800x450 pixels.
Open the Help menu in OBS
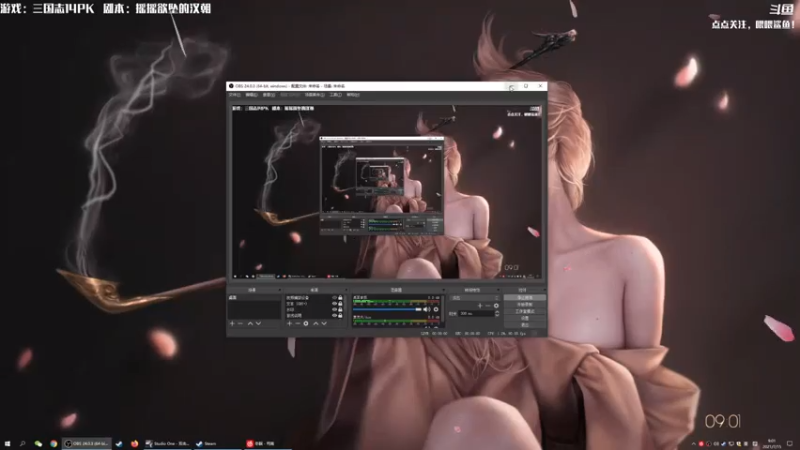click(353, 95)
